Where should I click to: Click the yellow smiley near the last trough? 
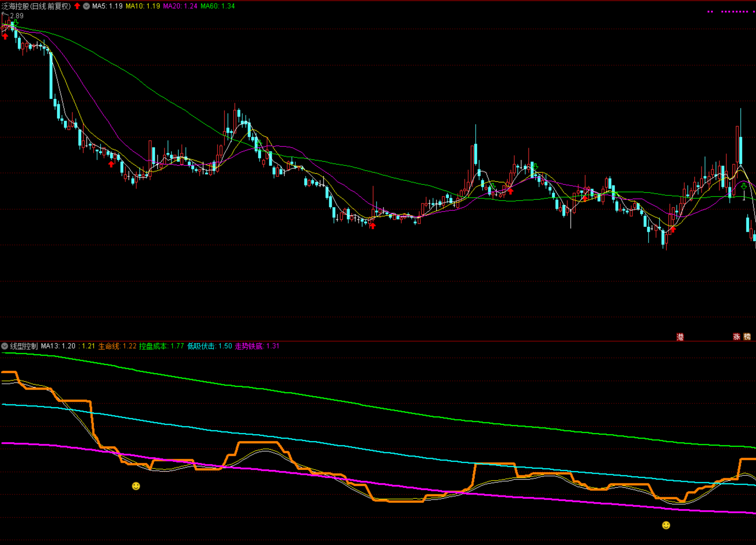click(x=666, y=525)
